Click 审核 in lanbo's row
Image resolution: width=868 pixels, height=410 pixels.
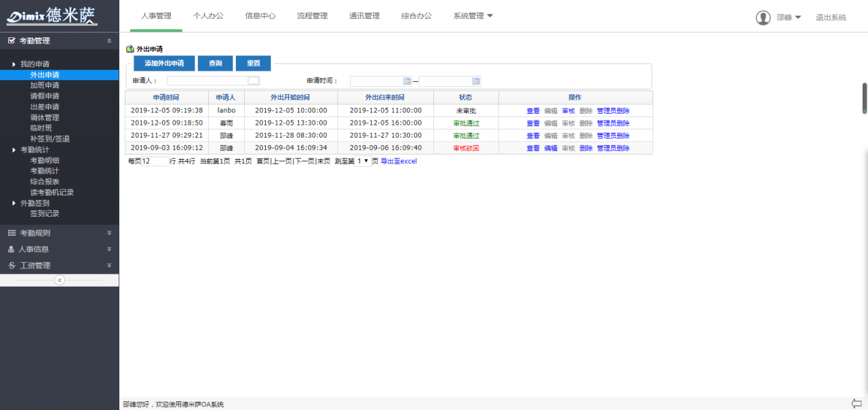568,110
